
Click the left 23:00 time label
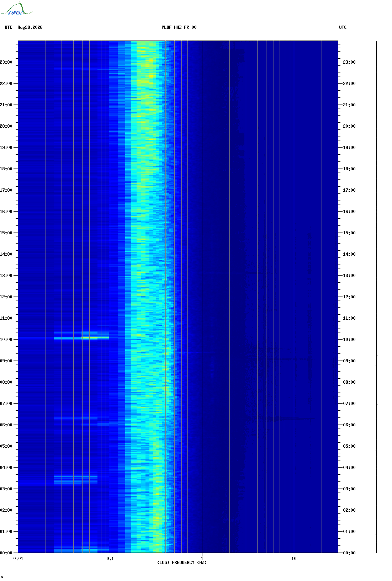(x=6, y=62)
